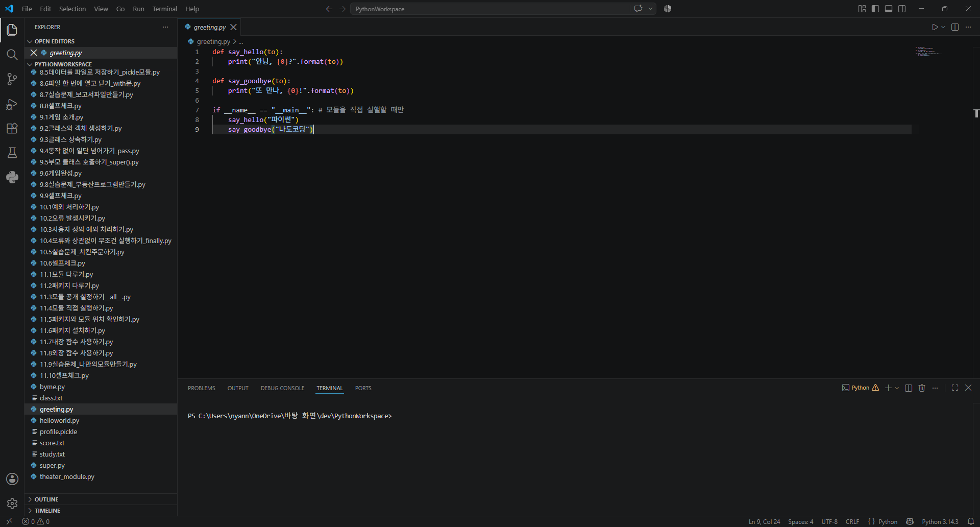The width and height of the screenshot is (980, 527).
Task: Collapse the PYTHONWORKSPACE folder section
Action: pos(63,64)
